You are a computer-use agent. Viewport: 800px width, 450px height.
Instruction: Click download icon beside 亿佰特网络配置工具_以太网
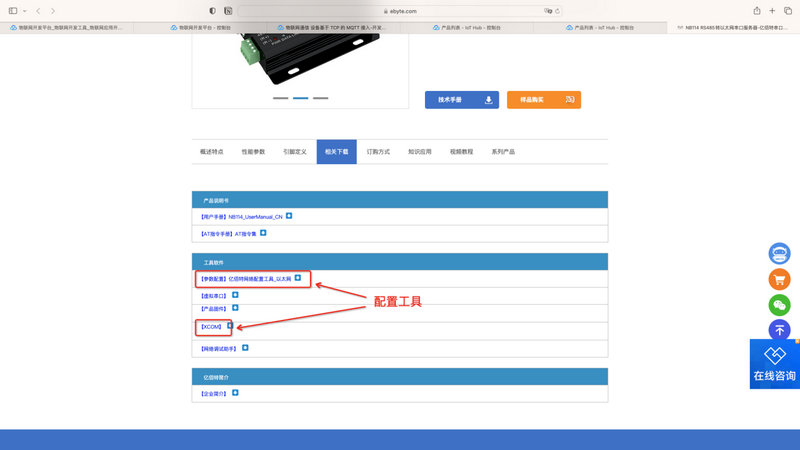298,278
